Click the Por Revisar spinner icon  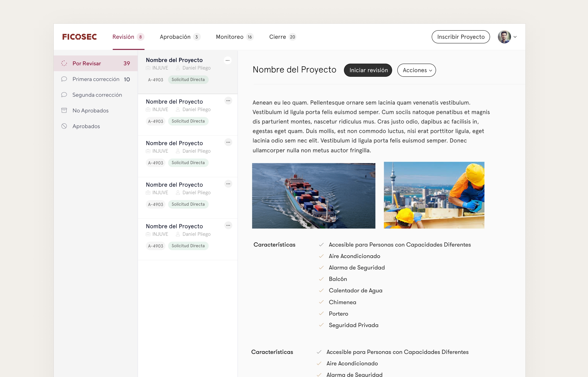64,63
